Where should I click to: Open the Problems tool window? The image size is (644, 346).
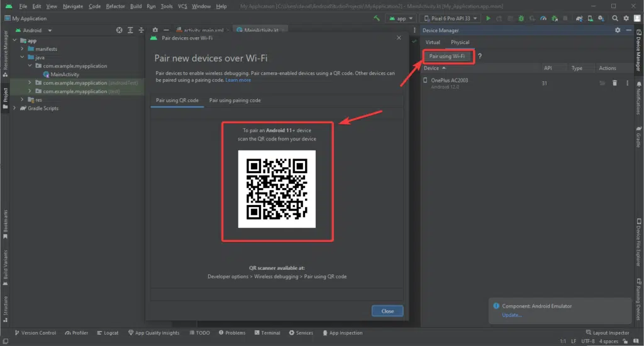(232, 333)
